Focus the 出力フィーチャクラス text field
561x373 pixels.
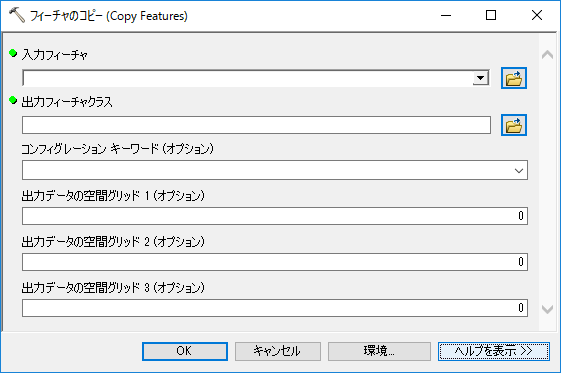[256, 125]
